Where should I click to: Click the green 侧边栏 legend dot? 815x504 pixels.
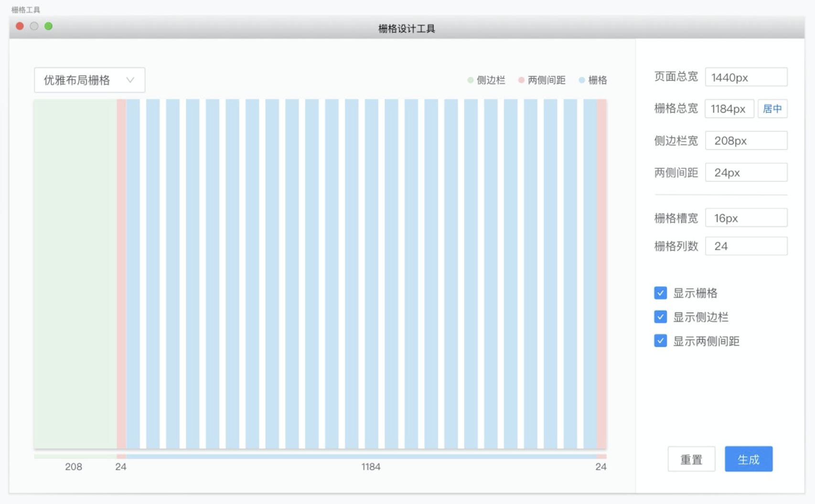tap(471, 80)
